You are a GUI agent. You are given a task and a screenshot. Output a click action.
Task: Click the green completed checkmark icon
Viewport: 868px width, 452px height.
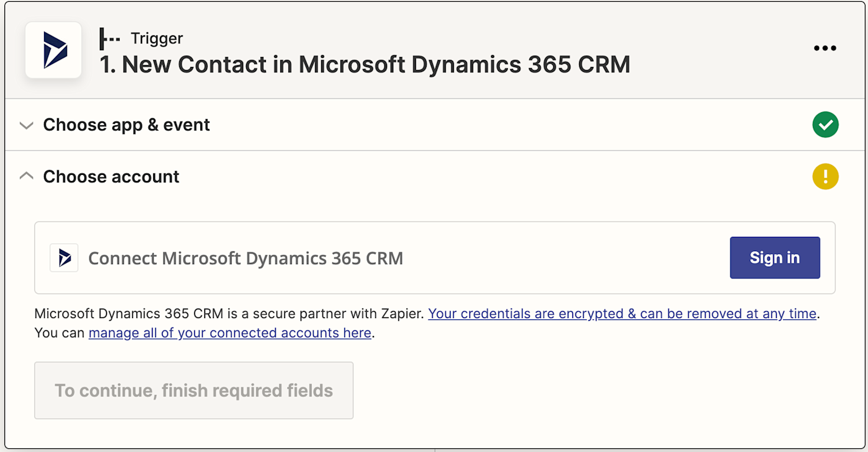(825, 125)
